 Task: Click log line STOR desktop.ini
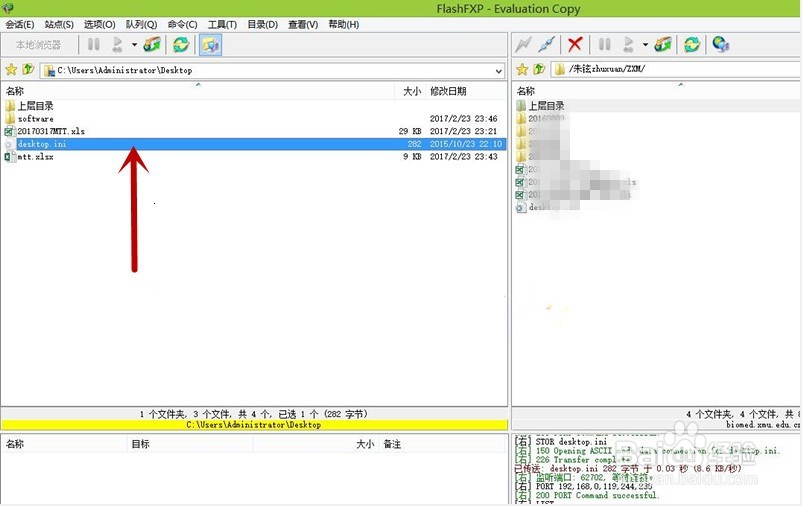pyautogui.click(x=561, y=442)
